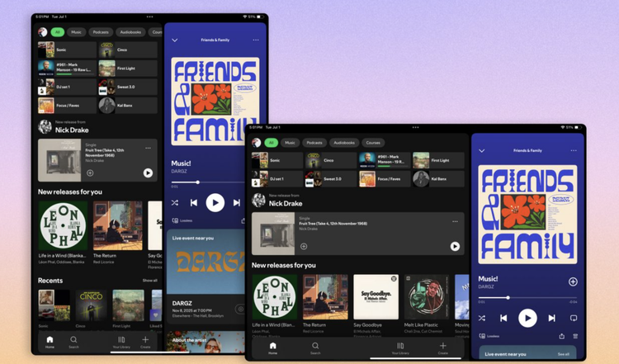The width and height of the screenshot is (619, 364).
Task: Open First Light shortcut in landscape window
Action: click(438, 160)
